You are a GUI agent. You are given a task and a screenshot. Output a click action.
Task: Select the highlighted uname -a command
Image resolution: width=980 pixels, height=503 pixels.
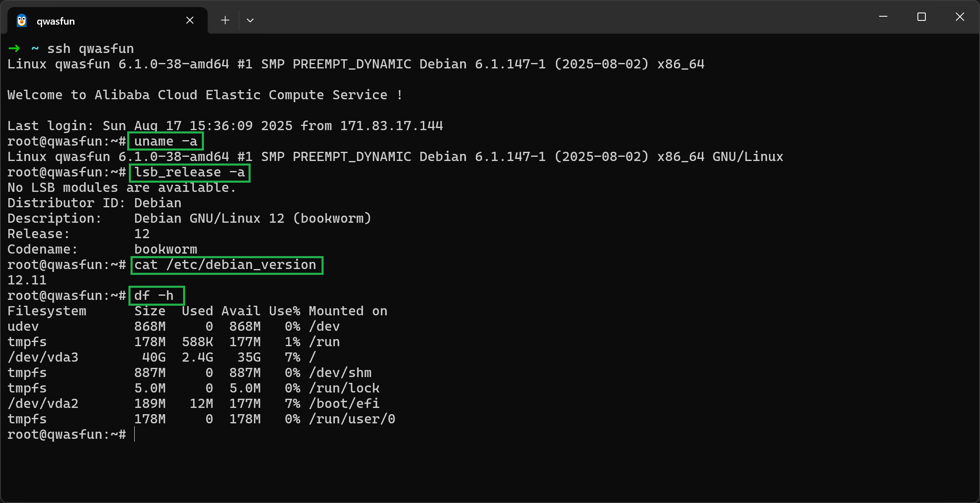pyautogui.click(x=165, y=141)
